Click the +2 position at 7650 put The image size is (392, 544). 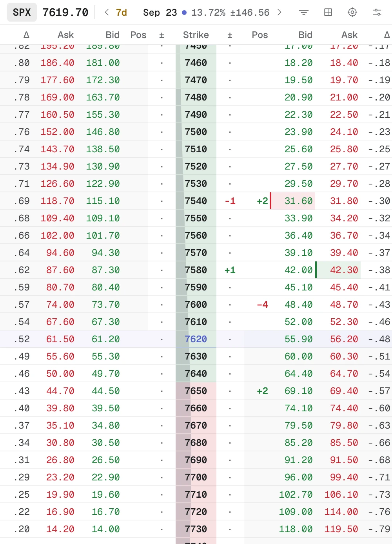(x=262, y=391)
